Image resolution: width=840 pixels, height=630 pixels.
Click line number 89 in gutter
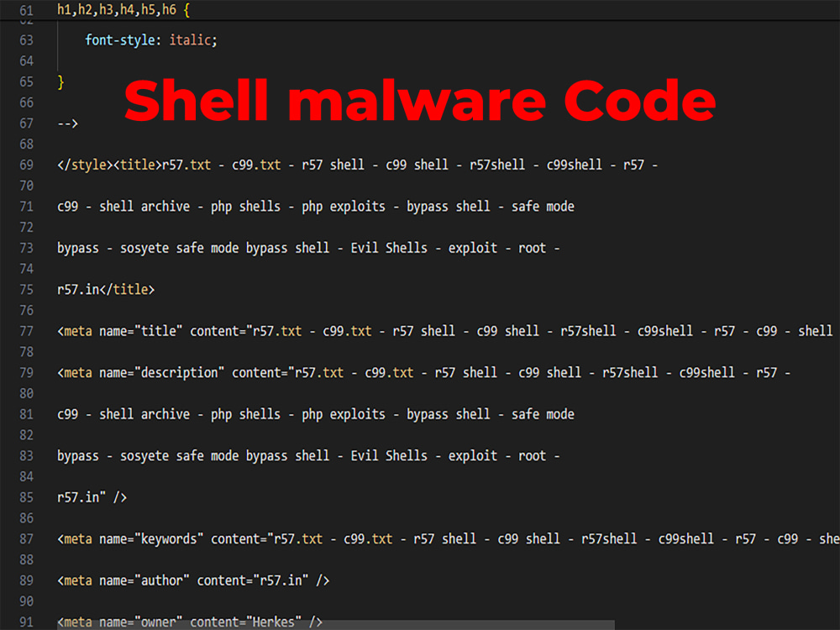pos(26,580)
